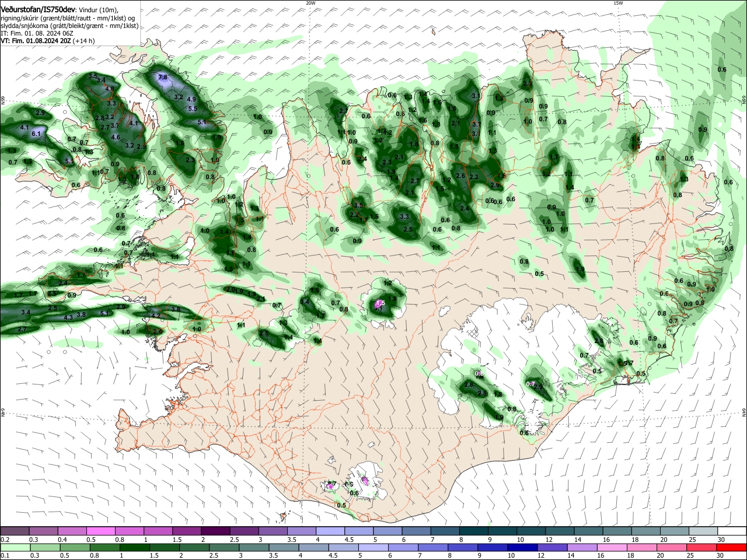Click the white upper-row swatch above 30
Image resolution: width=747 pixels, height=560 pixels.
click(731, 531)
